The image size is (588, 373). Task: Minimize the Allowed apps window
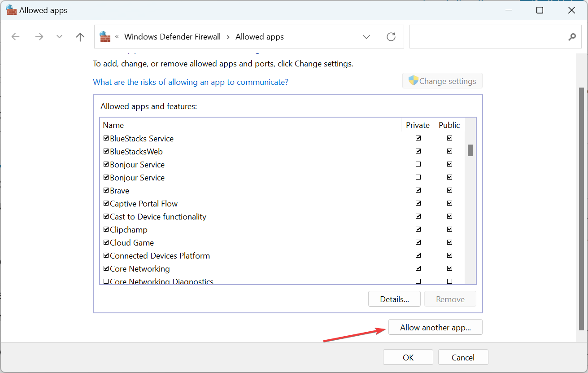pyautogui.click(x=509, y=10)
